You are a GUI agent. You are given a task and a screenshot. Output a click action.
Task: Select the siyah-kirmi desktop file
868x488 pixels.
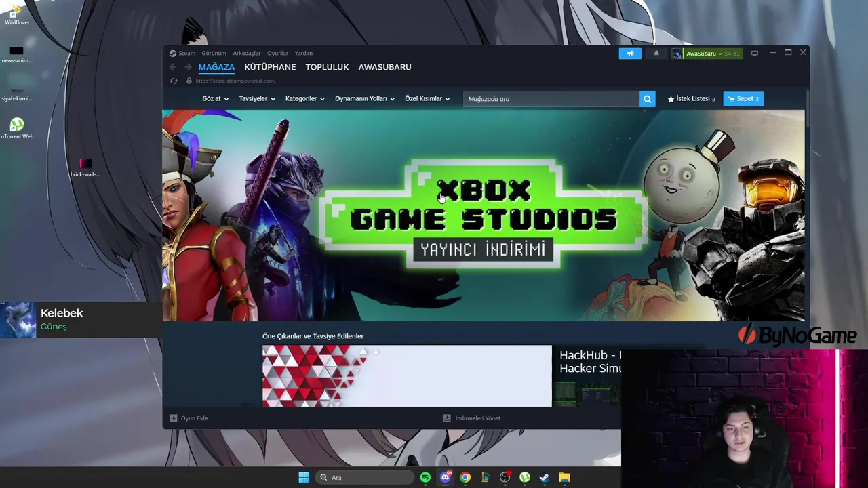(x=17, y=93)
